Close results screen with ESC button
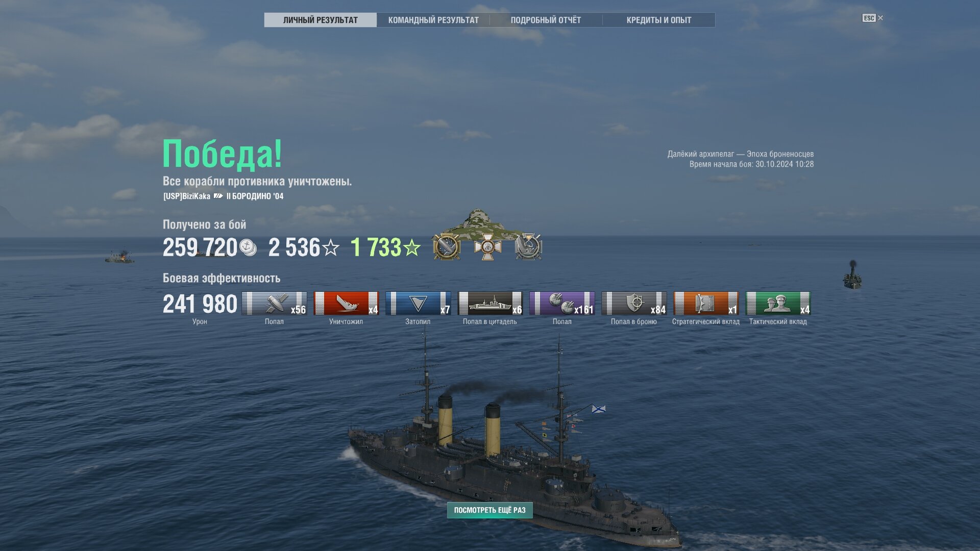The width and height of the screenshot is (980, 551). point(872,18)
